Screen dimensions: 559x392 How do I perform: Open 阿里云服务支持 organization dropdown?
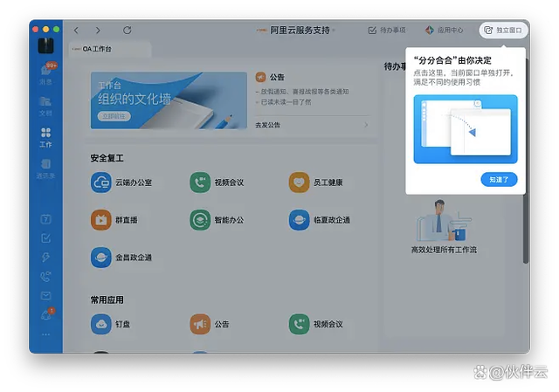(x=297, y=31)
